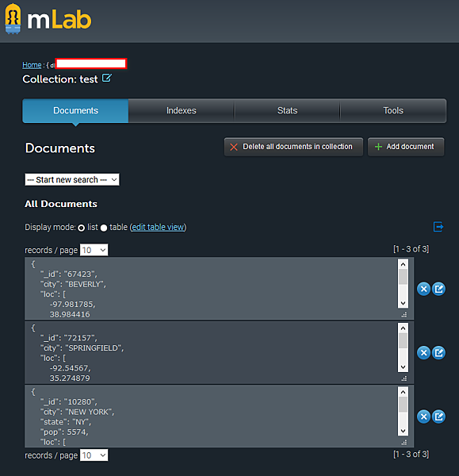Switch to the Indexes tab

[181, 110]
